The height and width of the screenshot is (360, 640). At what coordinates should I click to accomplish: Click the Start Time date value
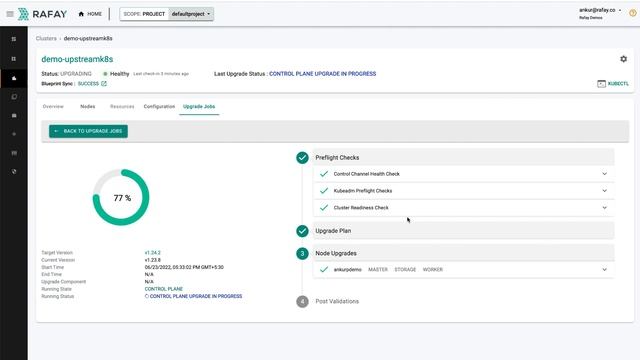184,267
